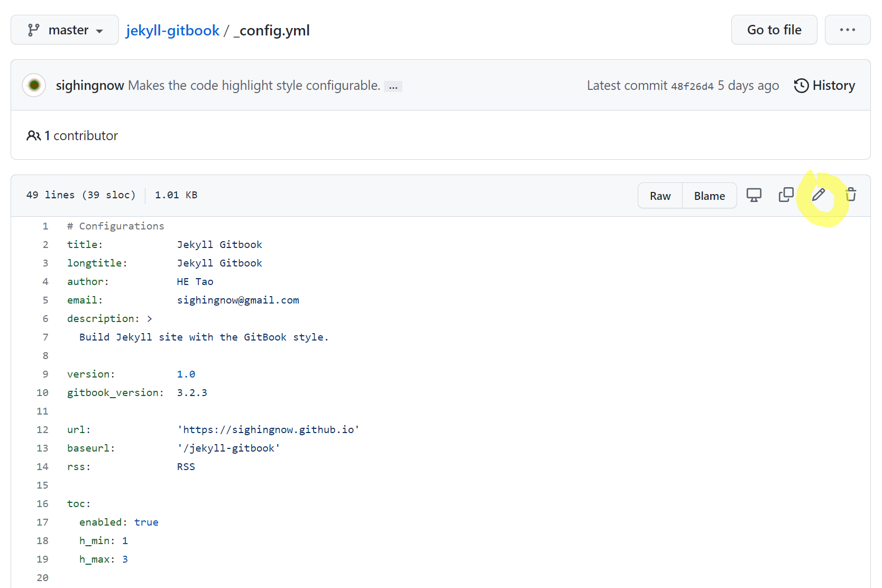Open the master branch dropdown
The height and width of the screenshot is (588, 882).
[65, 30]
